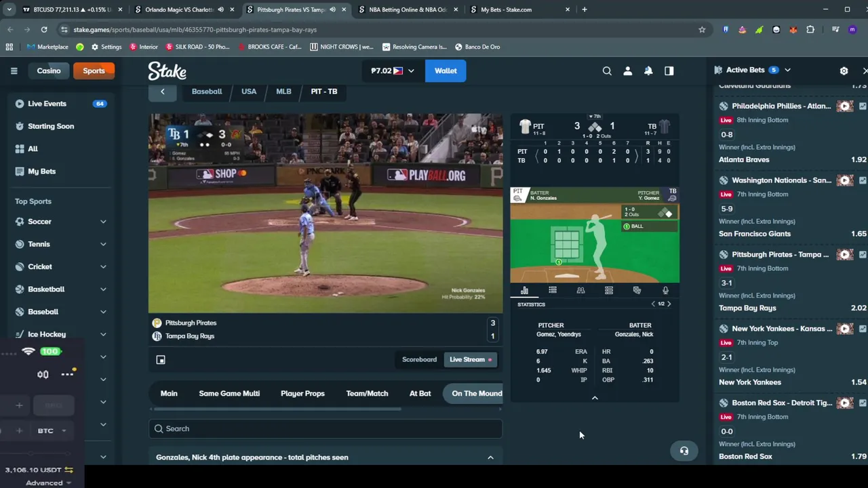The height and width of the screenshot is (488, 868).
Task: Switch to Scoreboard view
Action: (x=419, y=360)
